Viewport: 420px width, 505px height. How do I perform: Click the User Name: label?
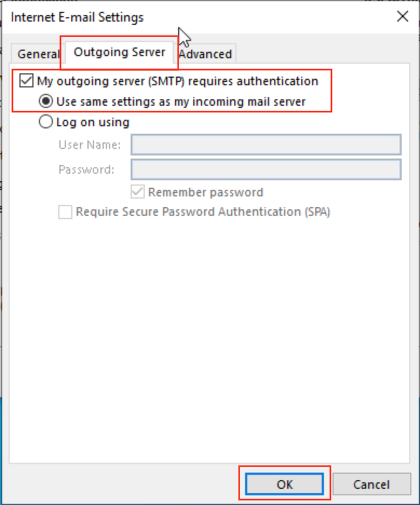pyautogui.click(x=90, y=145)
